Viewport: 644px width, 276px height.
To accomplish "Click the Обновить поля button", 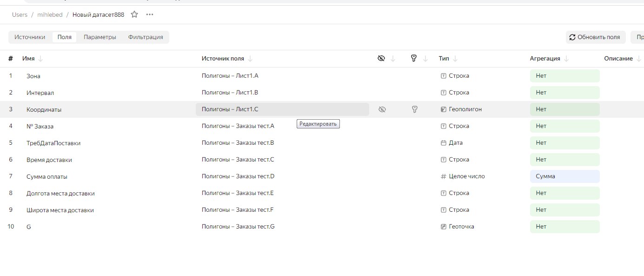I will tap(595, 37).
